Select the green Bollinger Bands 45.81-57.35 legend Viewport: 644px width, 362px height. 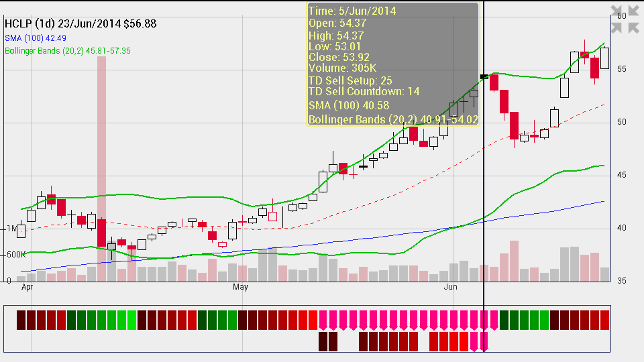[68, 51]
